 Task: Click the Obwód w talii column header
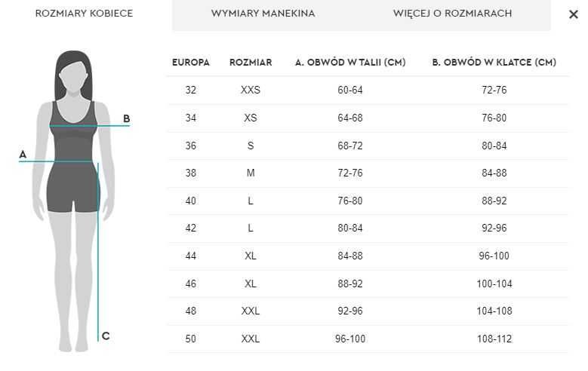[350, 63]
